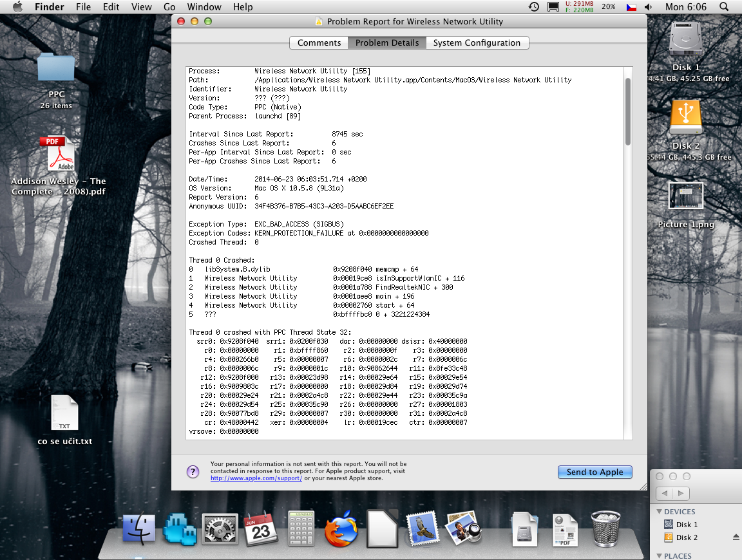Open the blank document app in Dock
Viewport: 742px width, 560px height.
383,529
